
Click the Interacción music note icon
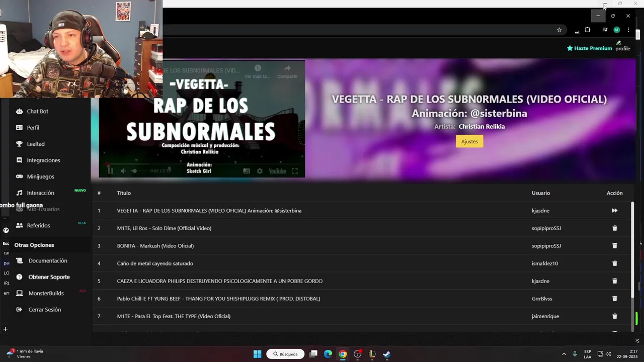19,193
